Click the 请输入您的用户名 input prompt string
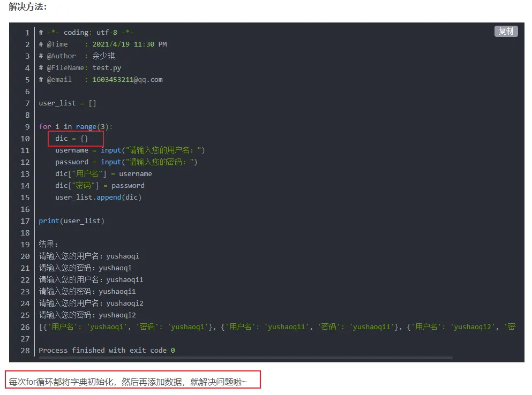The height and width of the screenshot is (395, 532). (163, 150)
